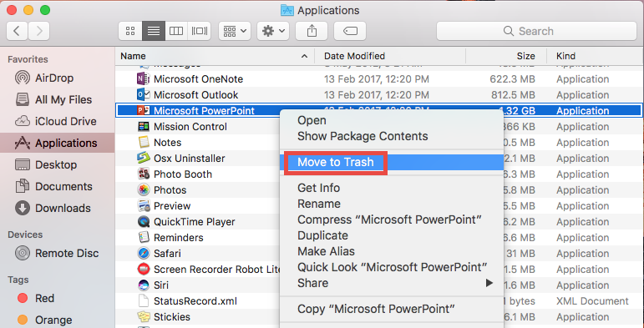Open the arrange items dropdown

(235, 31)
